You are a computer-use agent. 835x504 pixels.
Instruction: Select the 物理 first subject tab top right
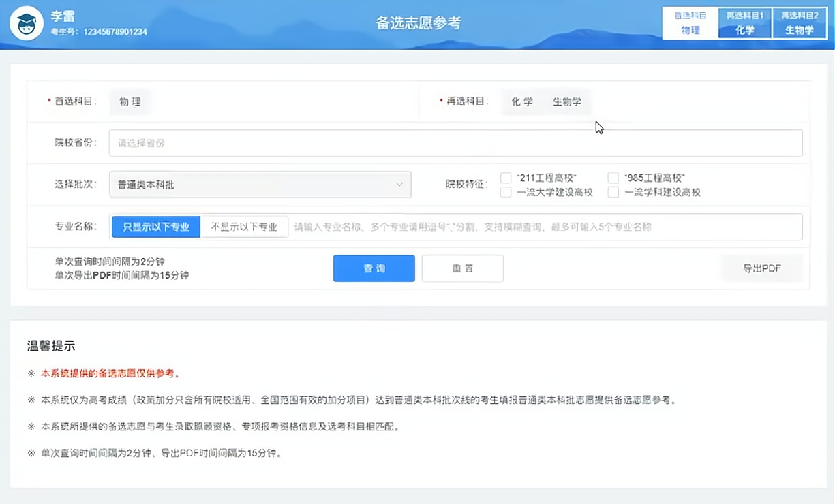689,22
